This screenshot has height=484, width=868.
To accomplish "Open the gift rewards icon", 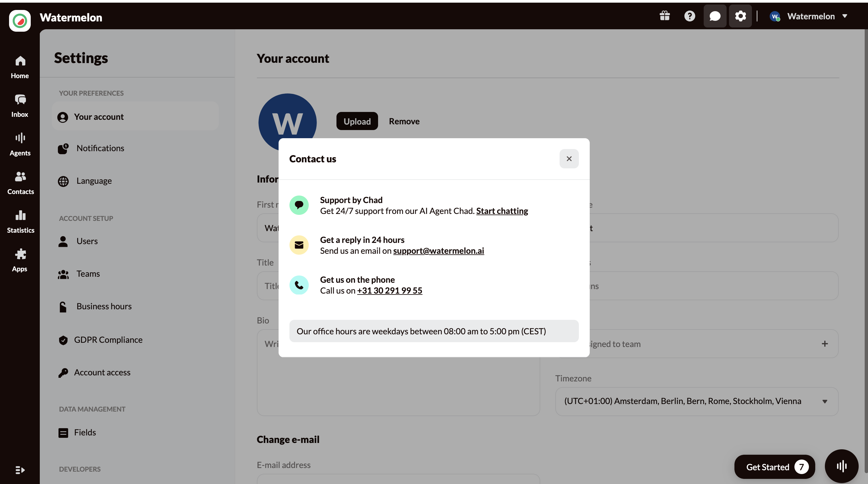I will [664, 16].
